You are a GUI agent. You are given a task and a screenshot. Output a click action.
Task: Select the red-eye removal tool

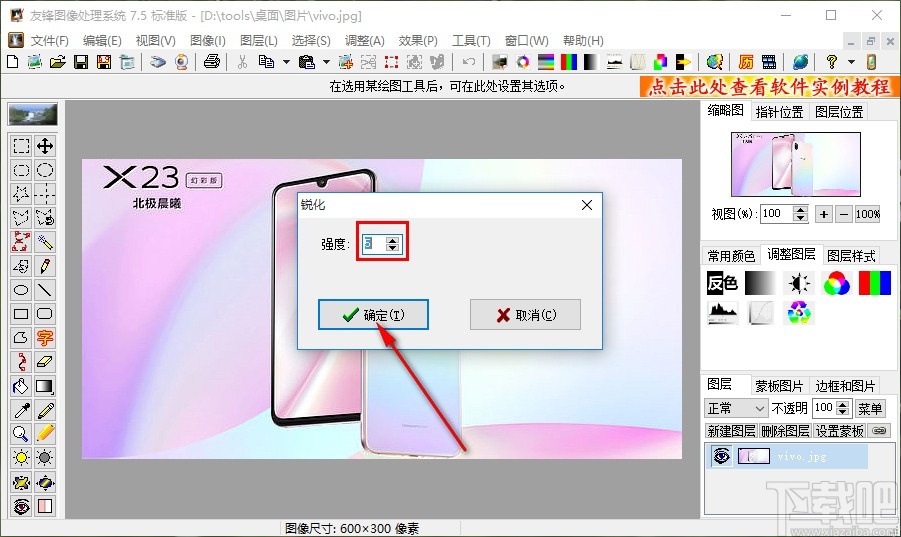pyautogui.click(x=21, y=506)
